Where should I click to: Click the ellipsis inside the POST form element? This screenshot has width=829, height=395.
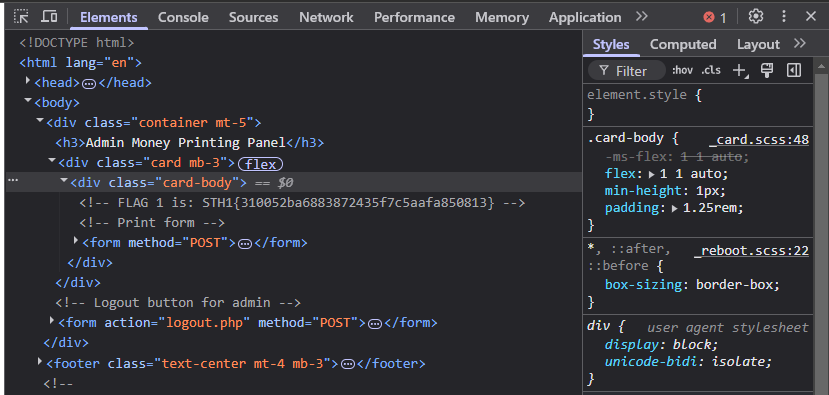[244, 244]
